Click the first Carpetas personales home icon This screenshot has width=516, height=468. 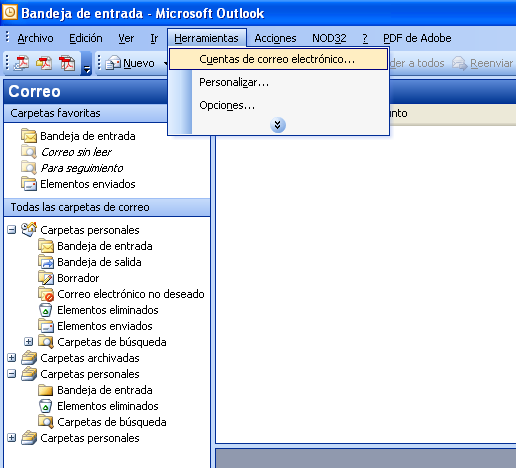29,229
